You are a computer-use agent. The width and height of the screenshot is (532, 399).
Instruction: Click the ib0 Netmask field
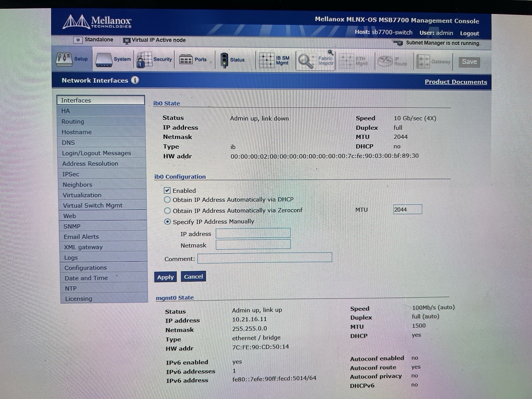click(253, 244)
